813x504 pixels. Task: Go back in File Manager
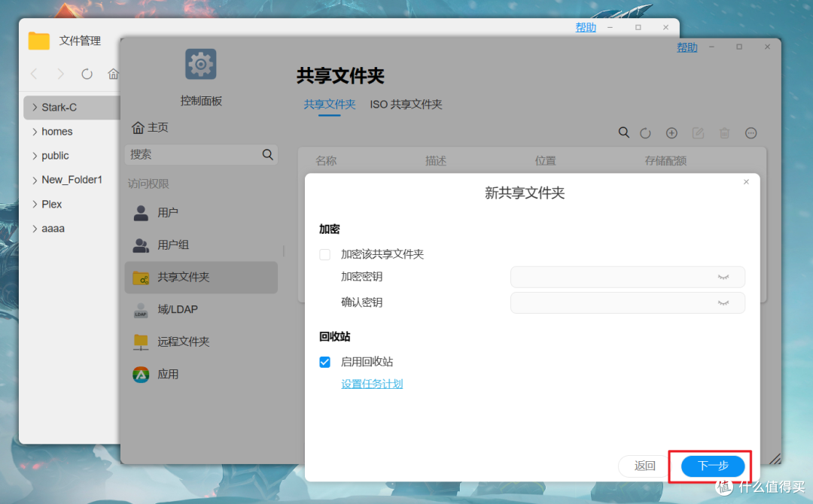pos(34,74)
